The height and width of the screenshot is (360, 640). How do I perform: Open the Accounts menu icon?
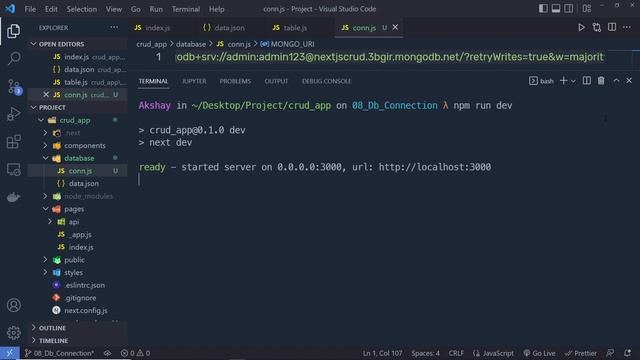tap(13, 305)
